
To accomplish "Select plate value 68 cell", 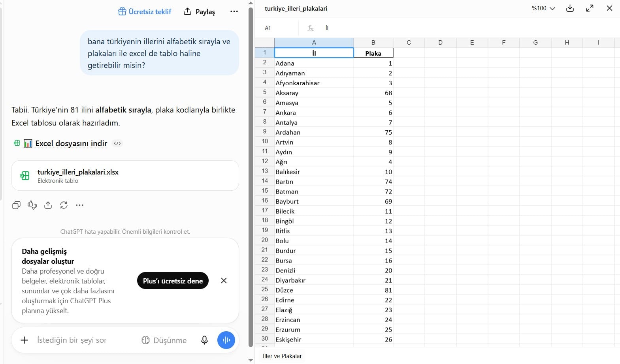I will point(373,93).
